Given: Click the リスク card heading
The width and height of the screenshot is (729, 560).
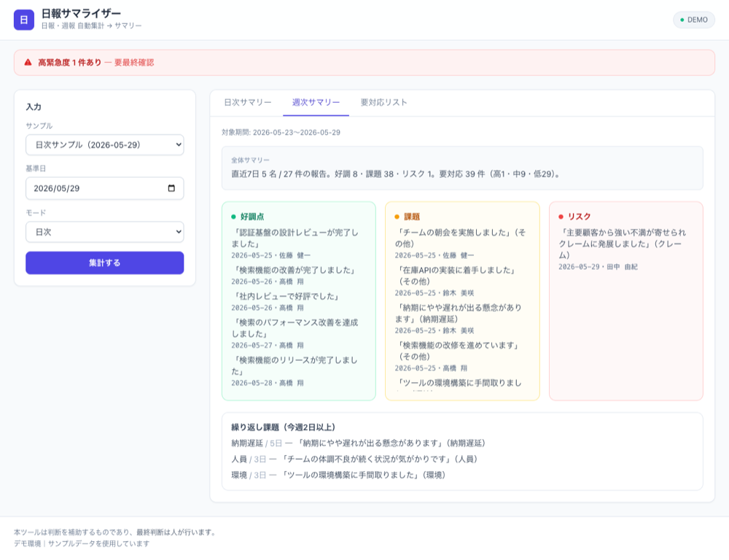Looking at the screenshot, I should pos(580,217).
